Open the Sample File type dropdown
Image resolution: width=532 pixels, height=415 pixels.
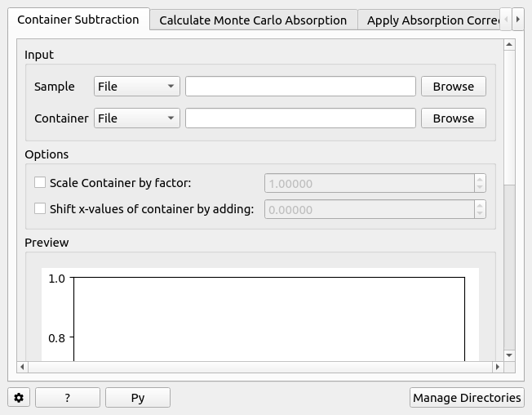(136, 87)
